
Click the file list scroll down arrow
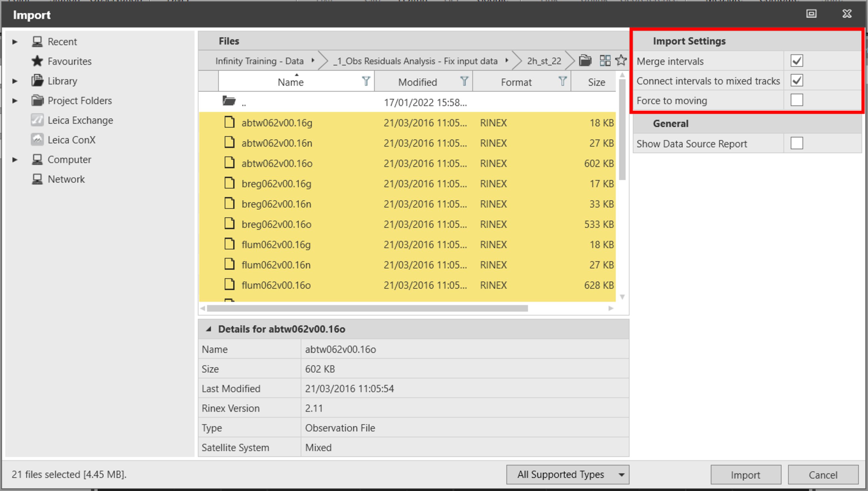622,297
